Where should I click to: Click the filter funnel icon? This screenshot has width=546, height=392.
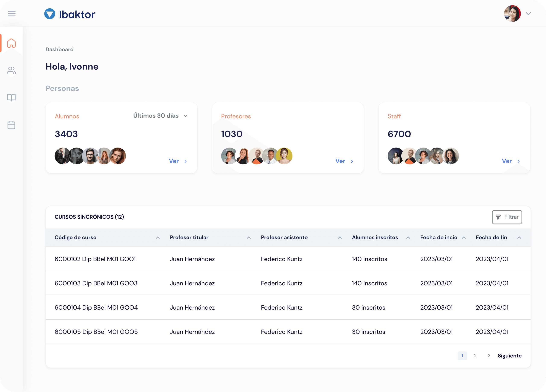[x=498, y=217]
